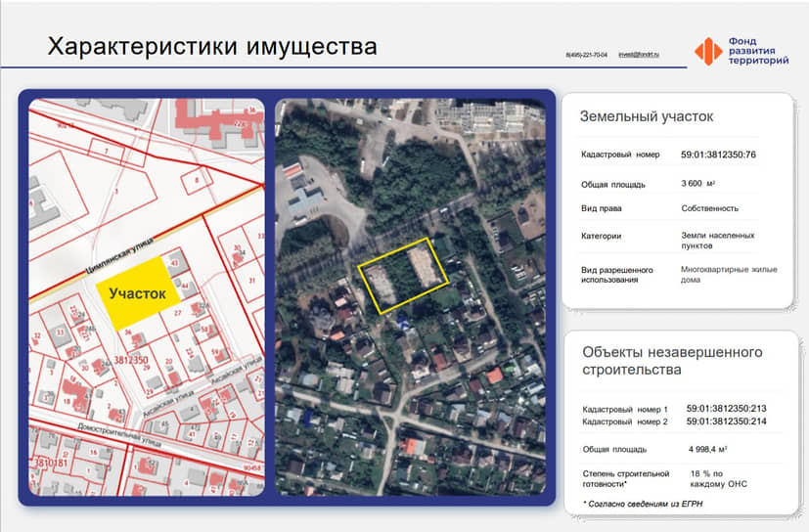Click the orange Фонд развития территорий logo icon
Viewport: 809px width, 532px height.
[x=708, y=51]
